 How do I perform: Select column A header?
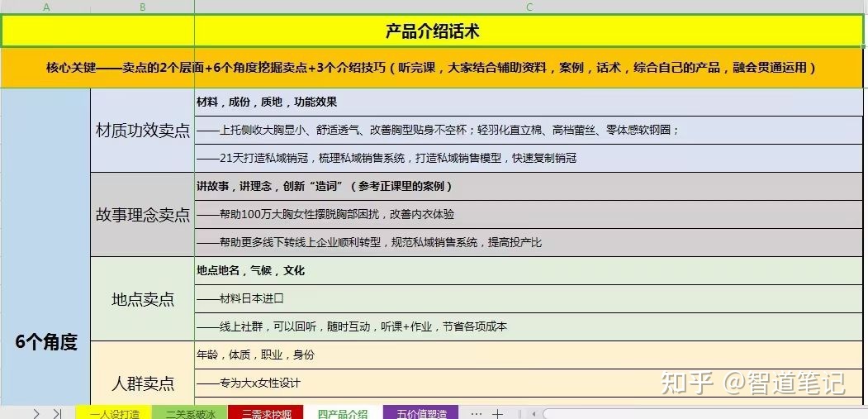pos(46,7)
